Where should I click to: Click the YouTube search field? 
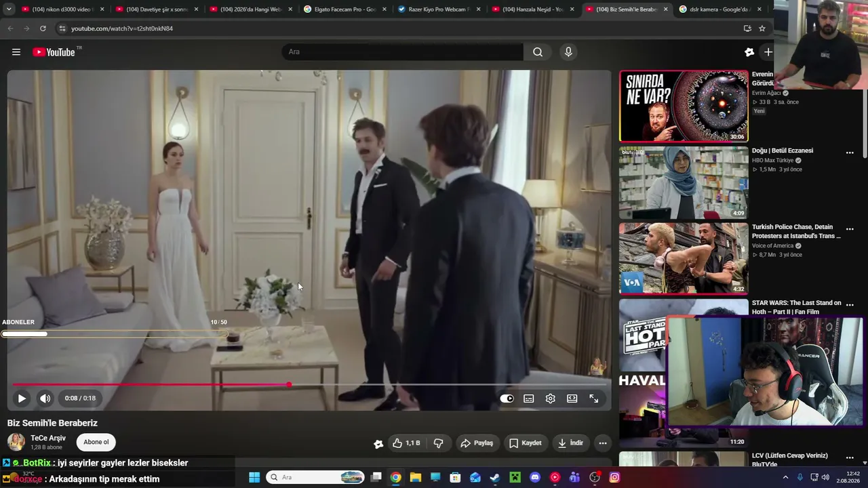402,52
